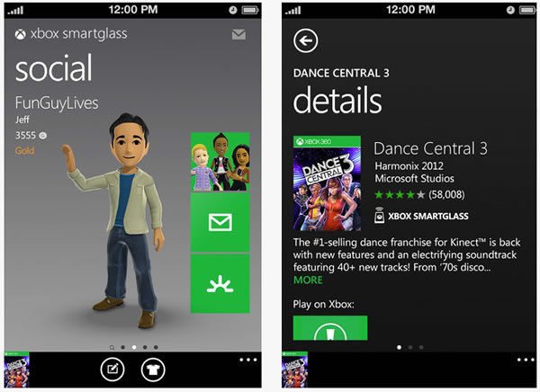
Task: Tap the Dance Central 3 cover art
Action: click(x=327, y=183)
